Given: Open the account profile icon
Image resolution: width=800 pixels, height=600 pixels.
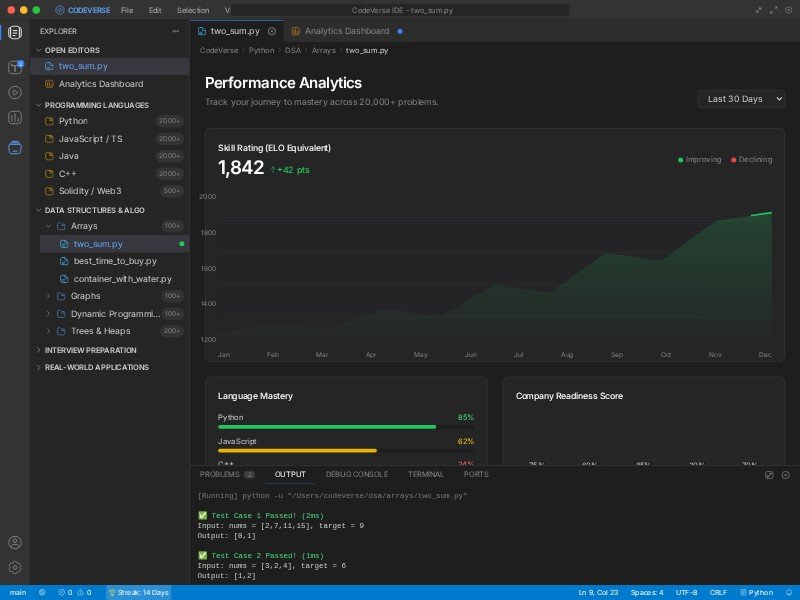Looking at the screenshot, I should click(x=15, y=543).
